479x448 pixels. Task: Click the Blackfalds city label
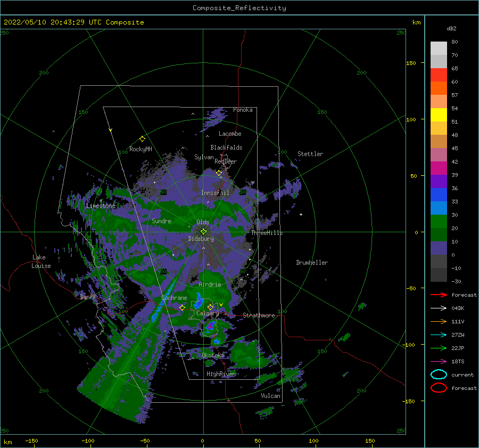(x=226, y=148)
